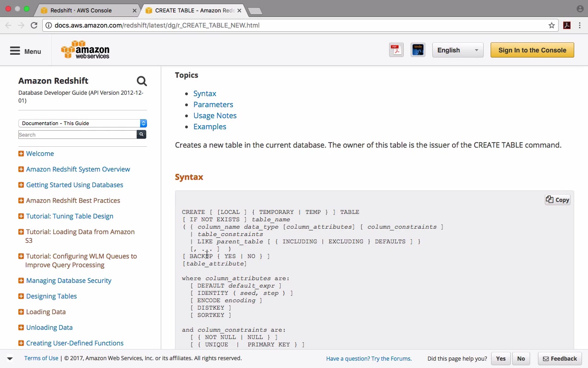Answer Yes to page helpful question
This screenshot has width=588, height=368.
(501, 358)
